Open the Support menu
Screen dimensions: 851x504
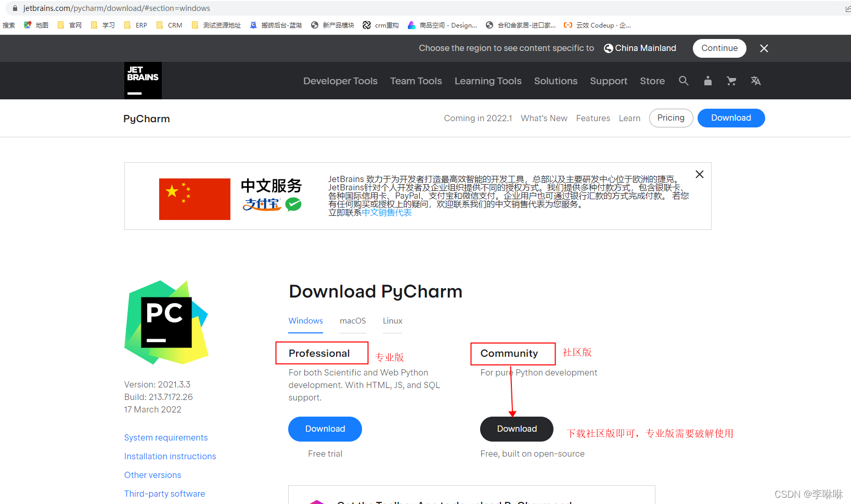pyautogui.click(x=609, y=81)
